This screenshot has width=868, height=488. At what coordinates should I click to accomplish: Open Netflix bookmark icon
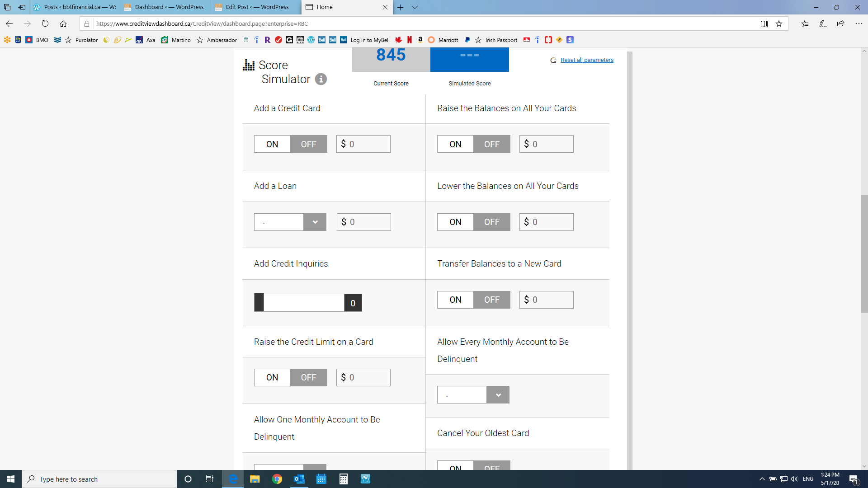[x=410, y=40]
